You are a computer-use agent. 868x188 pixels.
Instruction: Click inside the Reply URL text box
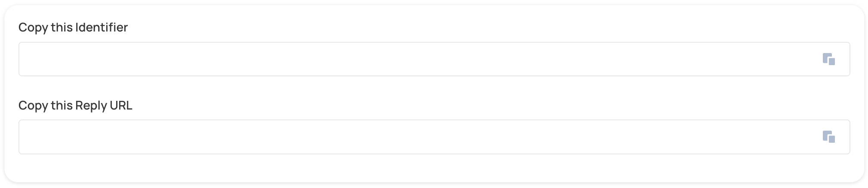pyautogui.click(x=413, y=137)
